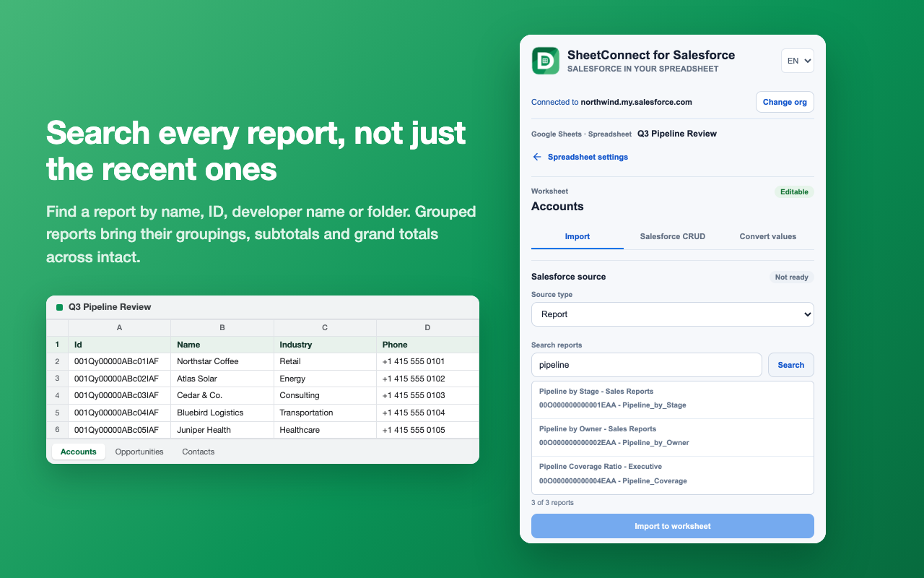Select column B header
924x578 pixels.
[222, 328]
